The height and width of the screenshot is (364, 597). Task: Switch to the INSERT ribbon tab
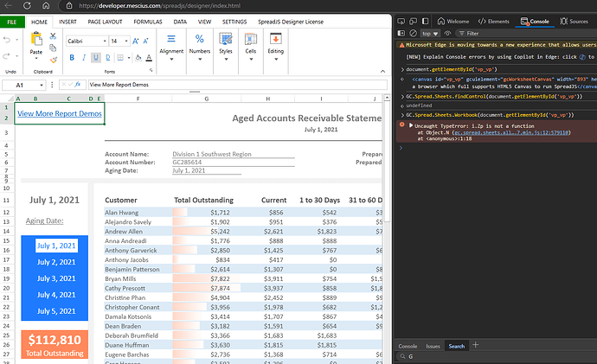point(67,22)
